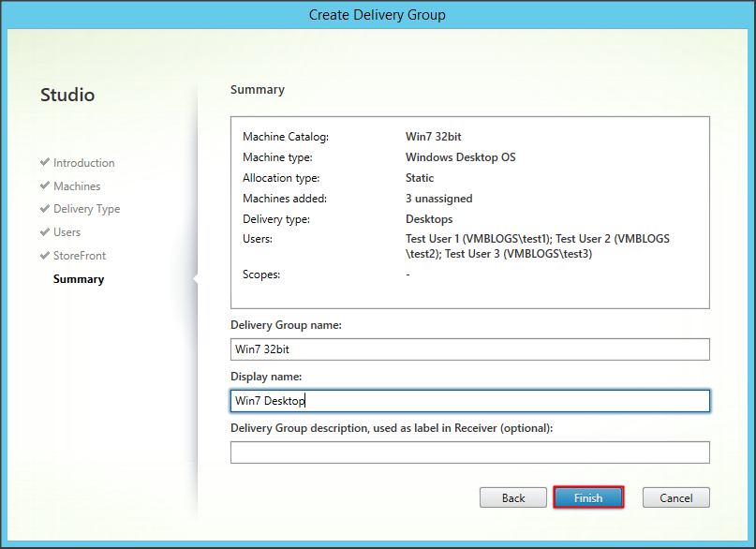This screenshot has height=549, width=756.
Task: Click the checkmark icon beside Machines
Action: (45, 185)
